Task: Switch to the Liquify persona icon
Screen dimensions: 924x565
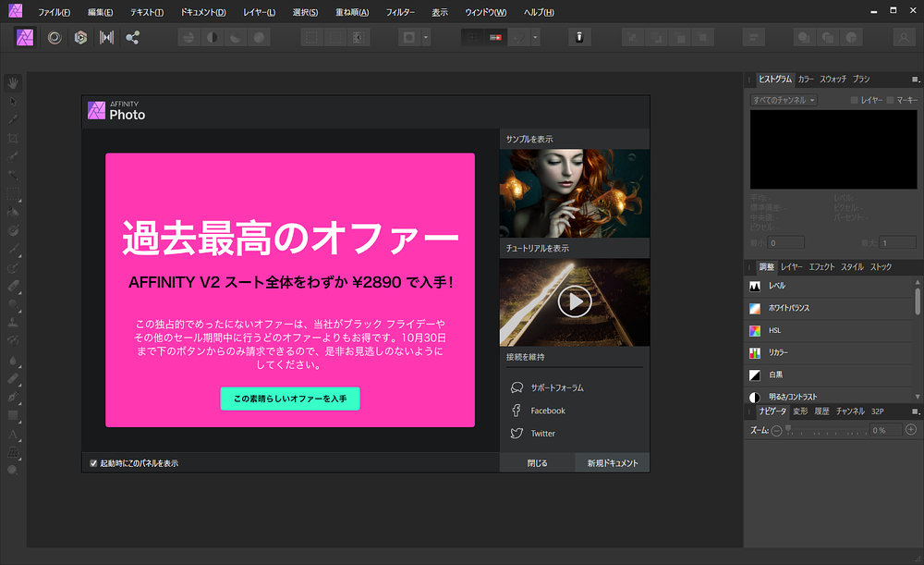Action: [55, 38]
